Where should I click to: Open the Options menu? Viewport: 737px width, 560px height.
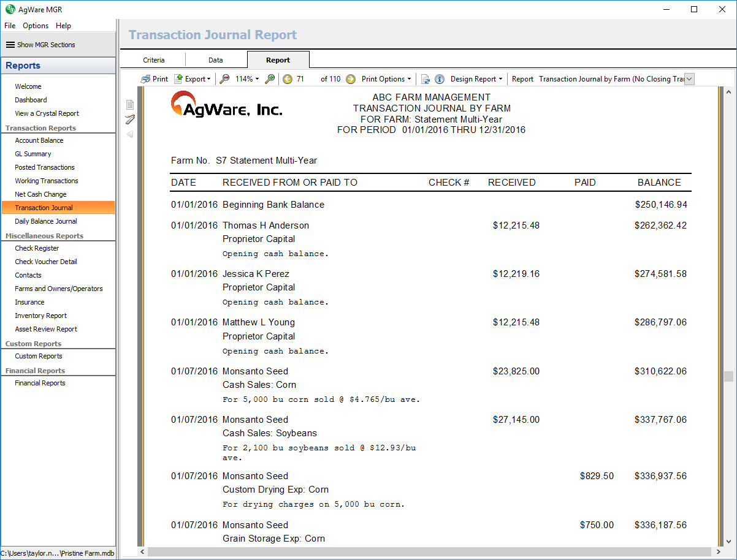point(36,26)
